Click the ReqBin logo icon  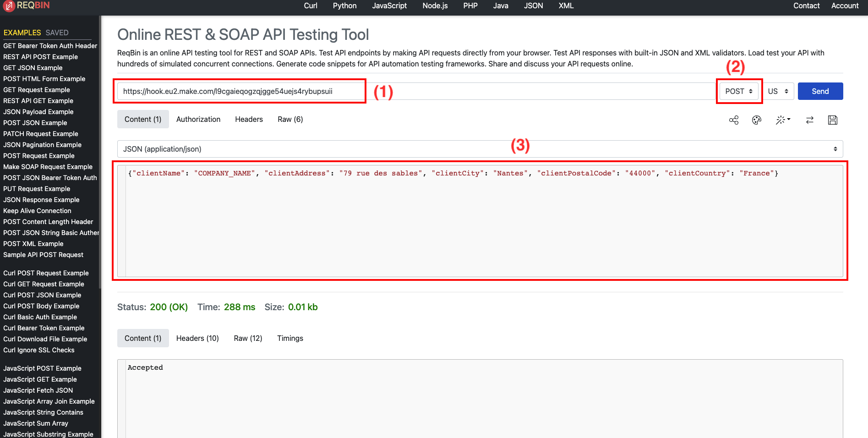[x=9, y=6]
